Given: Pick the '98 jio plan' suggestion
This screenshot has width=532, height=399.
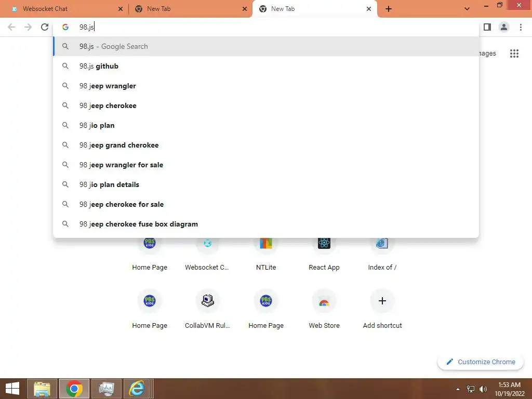Looking at the screenshot, I should (x=266, y=125).
